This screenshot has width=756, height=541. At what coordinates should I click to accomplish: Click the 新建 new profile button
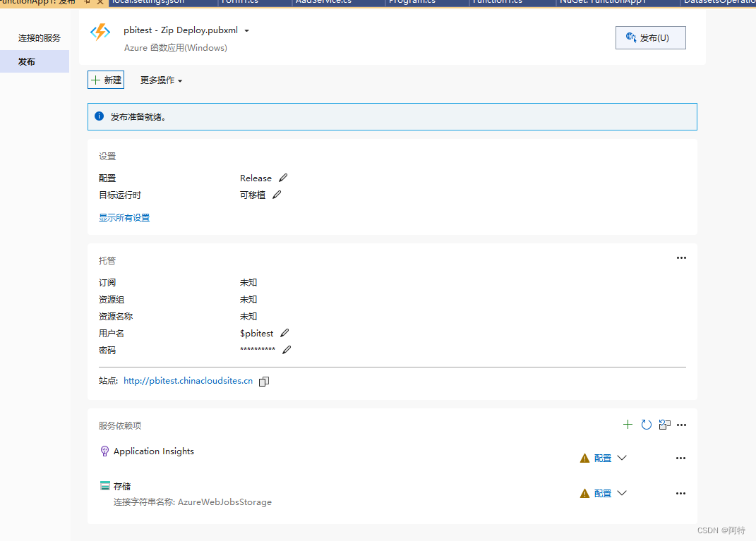click(106, 80)
